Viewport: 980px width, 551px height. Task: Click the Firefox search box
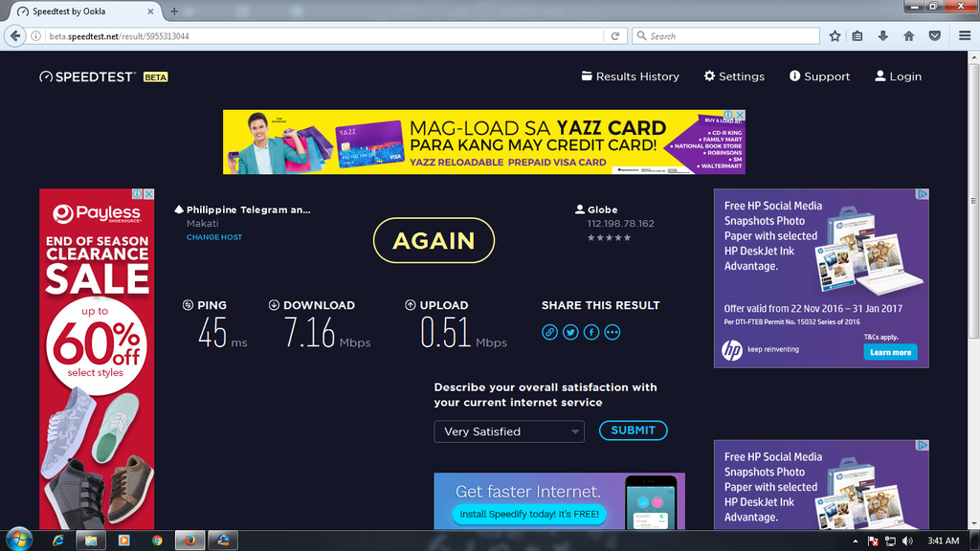726,36
